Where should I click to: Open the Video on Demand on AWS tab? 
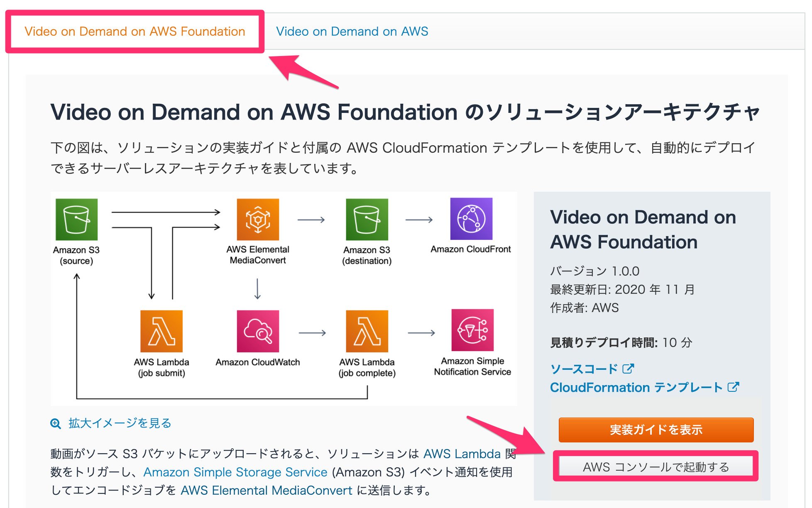(x=352, y=32)
